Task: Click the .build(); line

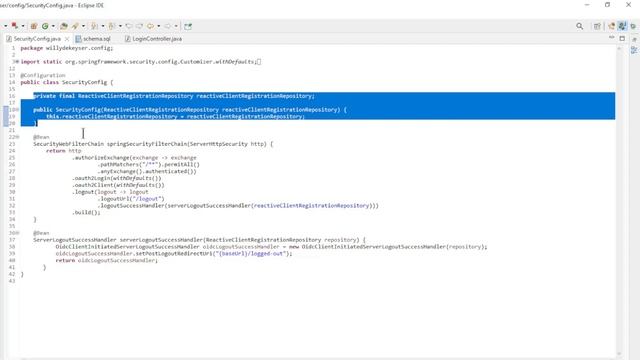Action: (86, 213)
